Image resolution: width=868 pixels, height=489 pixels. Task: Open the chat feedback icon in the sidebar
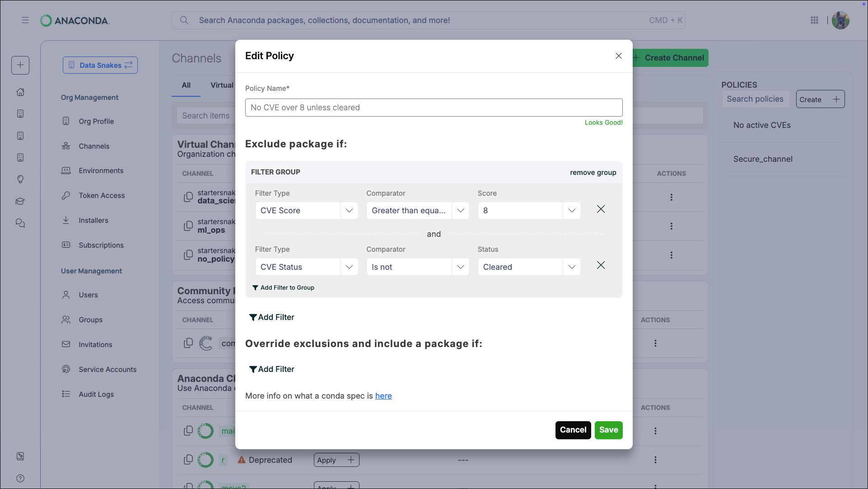20,223
